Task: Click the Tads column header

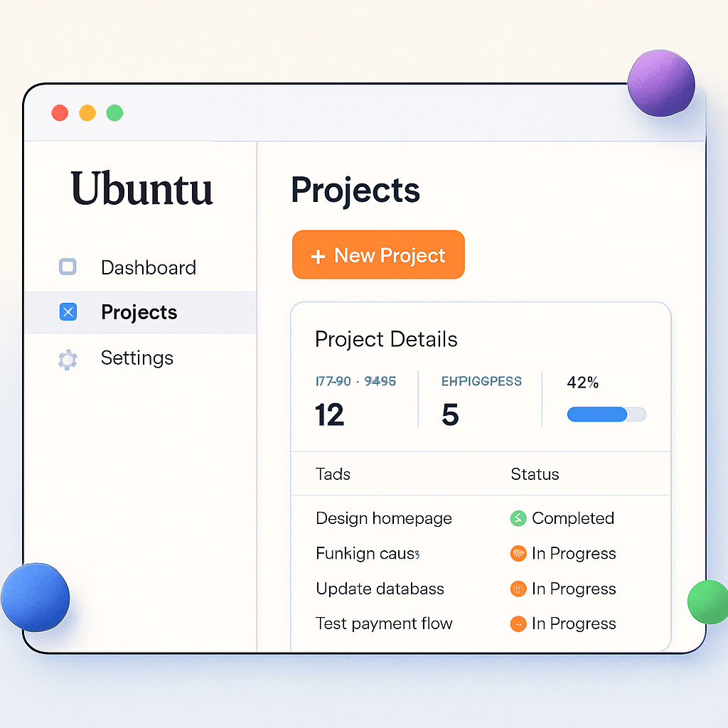Action: pos(333,474)
